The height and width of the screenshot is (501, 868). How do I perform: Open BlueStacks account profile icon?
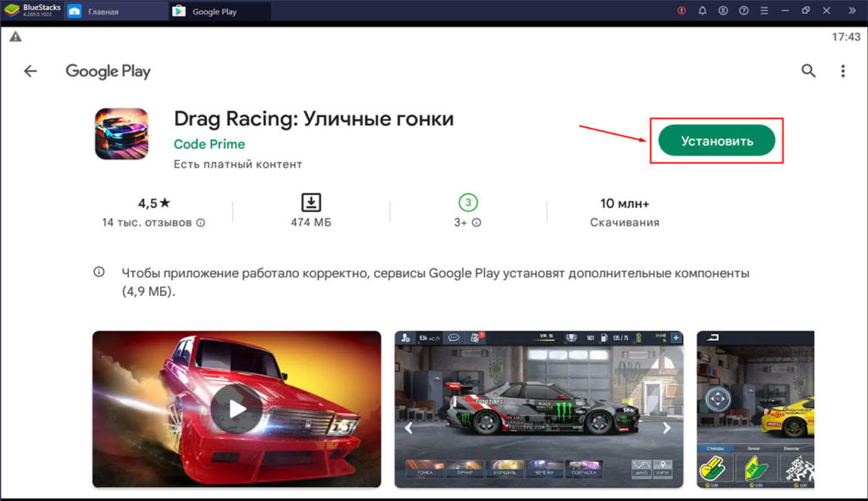point(723,10)
